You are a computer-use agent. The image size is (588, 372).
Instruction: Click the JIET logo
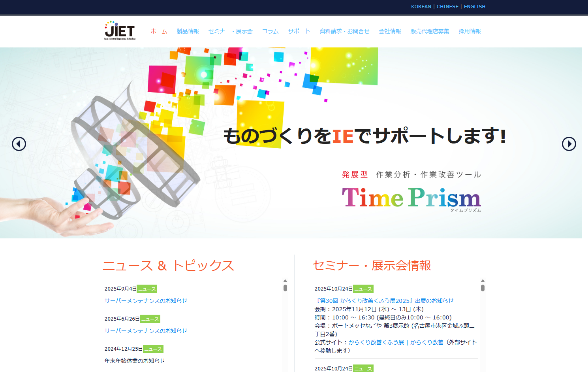tap(119, 31)
